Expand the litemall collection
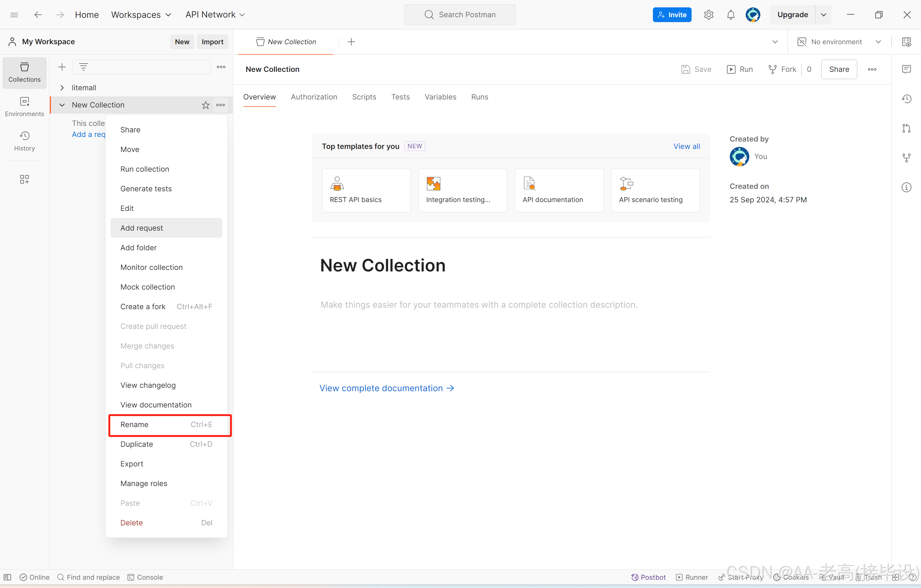 [x=62, y=87]
